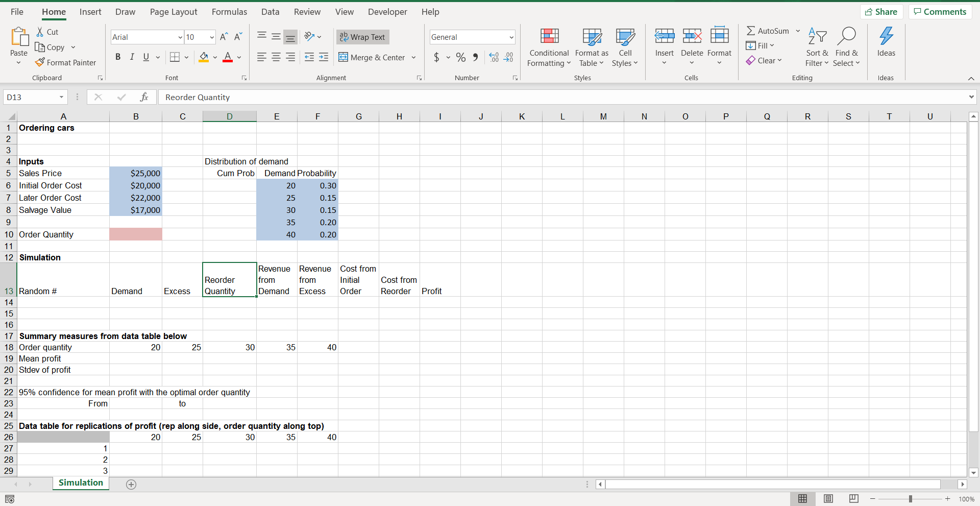Click the Decrease Decimal icon
980x506 pixels.
pyautogui.click(x=508, y=57)
